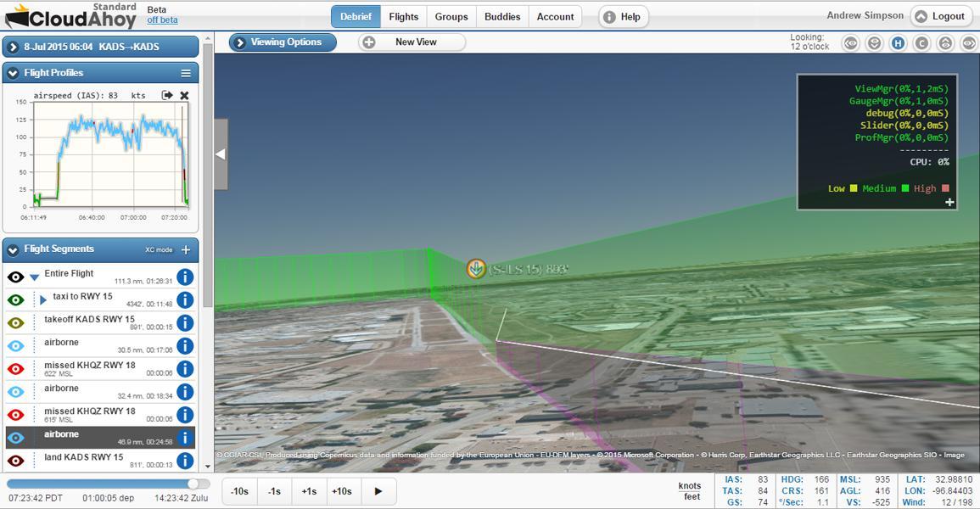The image size is (980, 509).
Task: Toggle visibility of missed KHQZ 622' MSL
Action: pyautogui.click(x=15, y=368)
